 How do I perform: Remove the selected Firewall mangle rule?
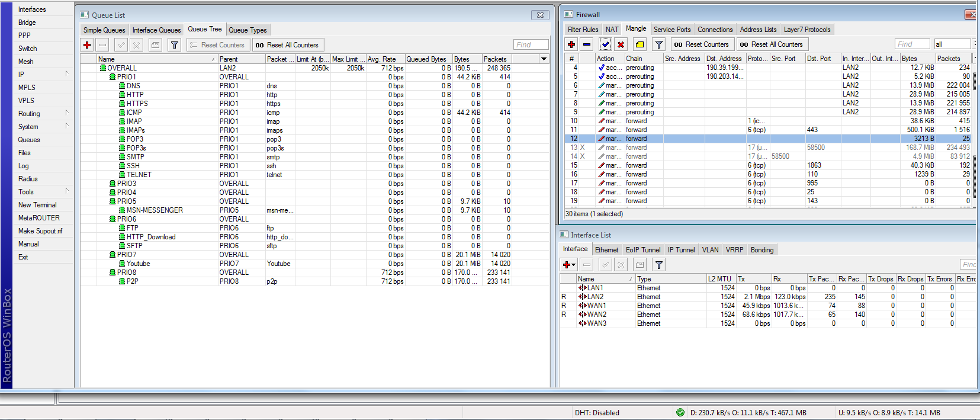coord(587,44)
